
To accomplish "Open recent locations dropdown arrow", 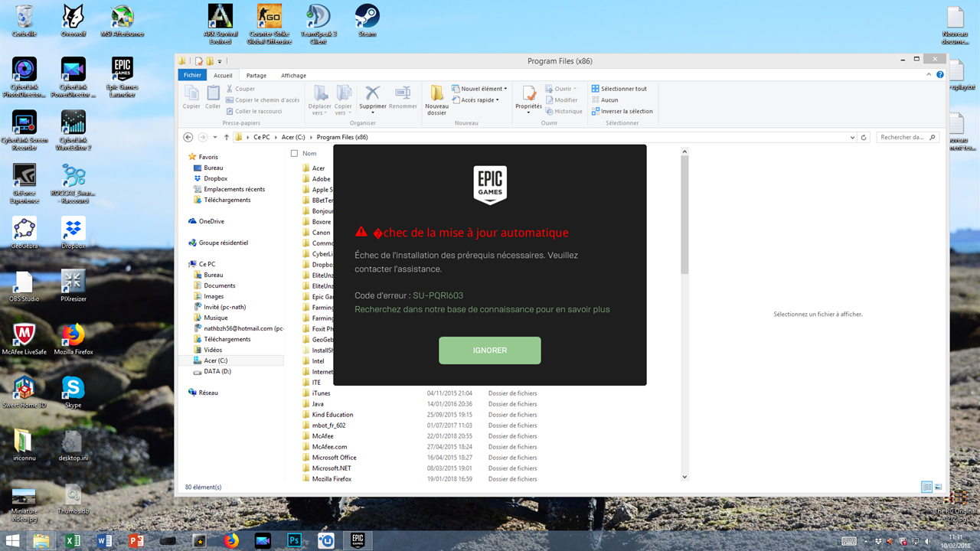I will pyautogui.click(x=215, y=138).
